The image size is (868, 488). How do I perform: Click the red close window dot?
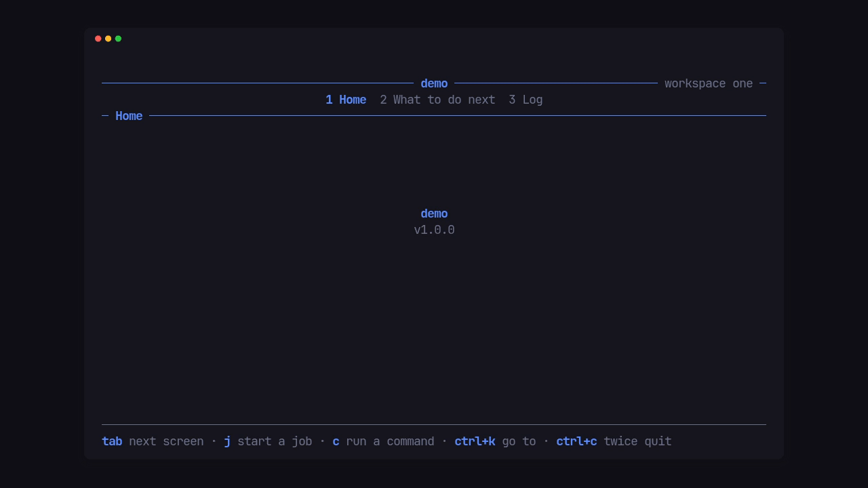[x=98, y=39]
